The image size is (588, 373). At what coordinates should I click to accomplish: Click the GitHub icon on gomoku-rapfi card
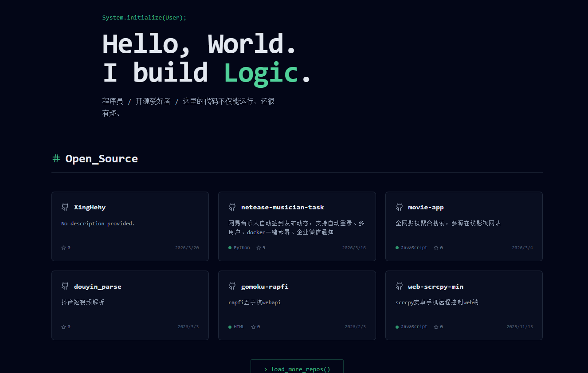point(232,287)
